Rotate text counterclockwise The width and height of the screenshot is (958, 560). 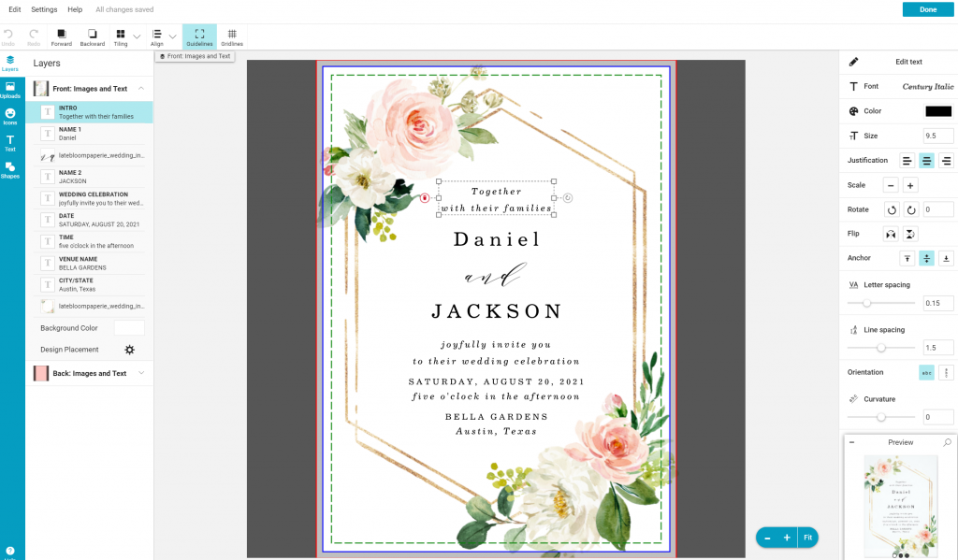tap(892, 209)
